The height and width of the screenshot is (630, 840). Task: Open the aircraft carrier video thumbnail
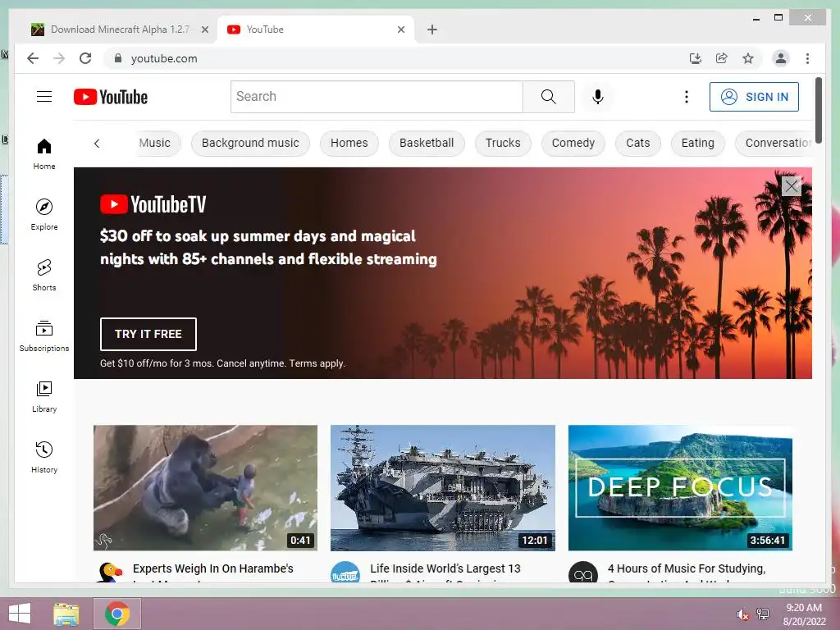click(442, 487)
